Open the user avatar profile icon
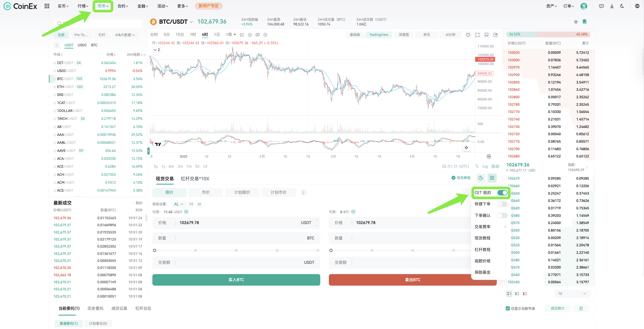 point(584,6)
